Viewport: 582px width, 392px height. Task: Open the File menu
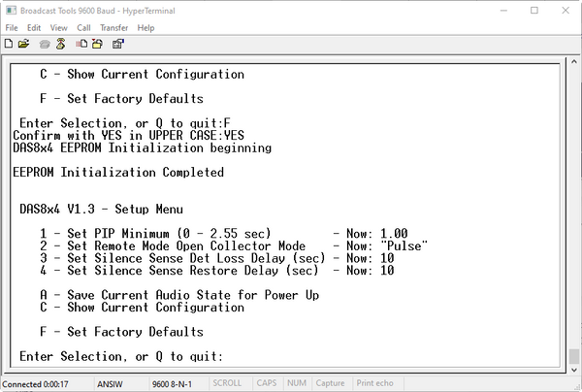12,28
